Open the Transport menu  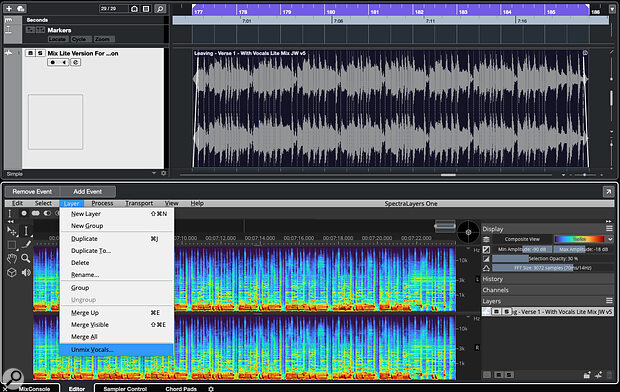coord(139,203)
